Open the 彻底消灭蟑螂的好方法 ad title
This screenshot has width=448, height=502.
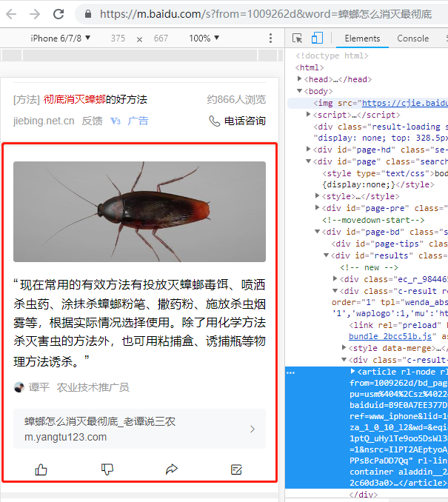pos(95,99)
